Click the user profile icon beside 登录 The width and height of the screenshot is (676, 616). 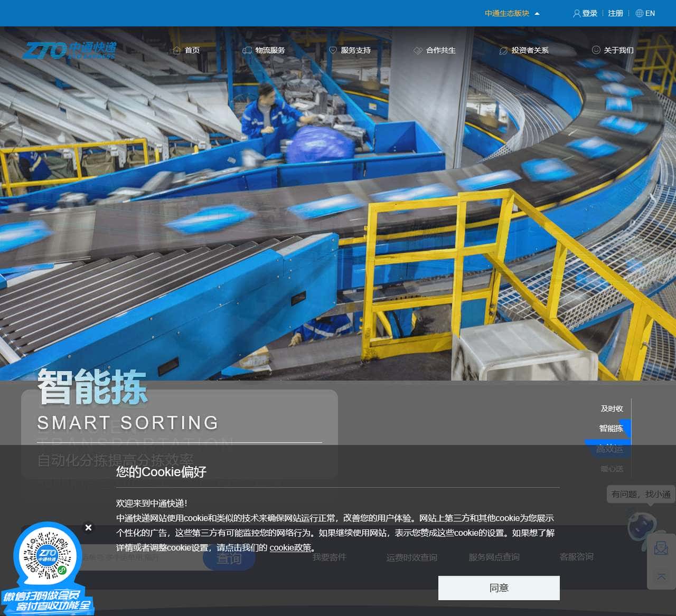[577, 13]
